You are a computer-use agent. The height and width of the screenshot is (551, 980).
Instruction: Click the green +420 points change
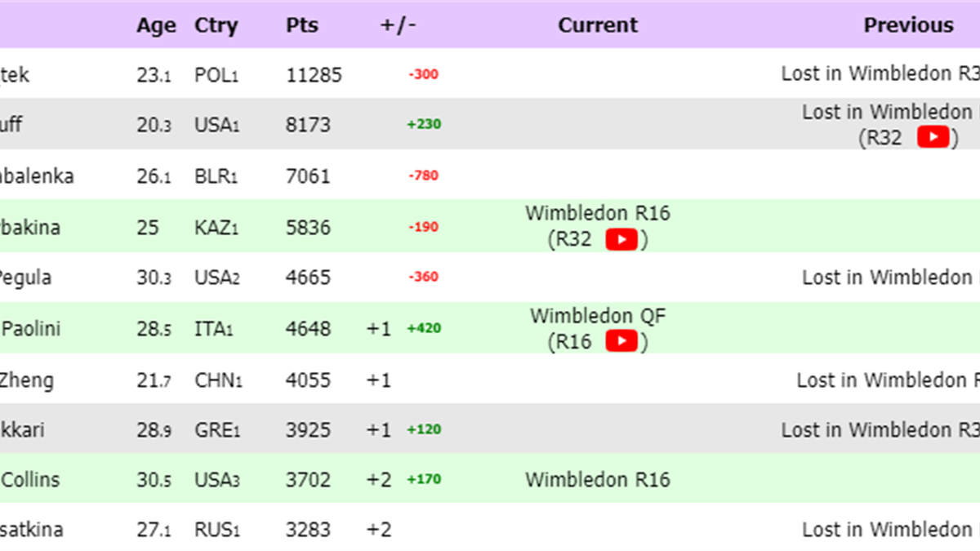coord(424,329)
